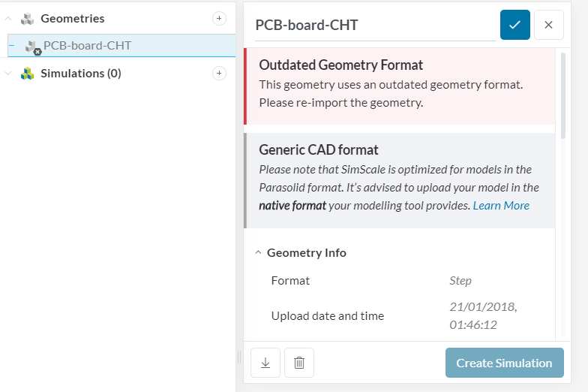Click the Geometries heading label
588x392 pixels.
click(73, 18)
